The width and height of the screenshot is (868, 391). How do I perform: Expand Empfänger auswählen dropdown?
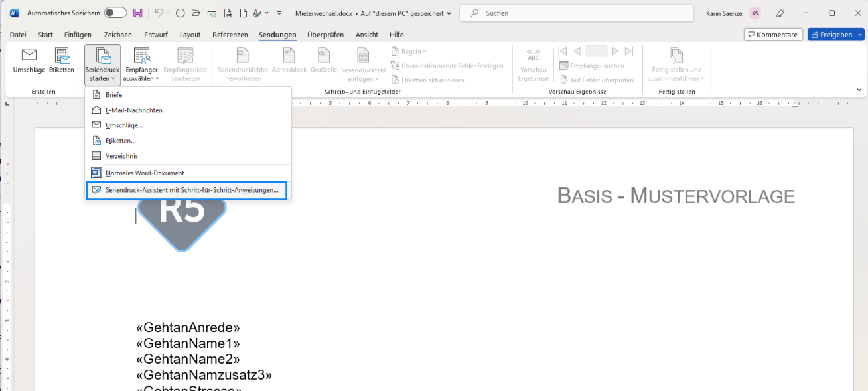click(141, 64)
